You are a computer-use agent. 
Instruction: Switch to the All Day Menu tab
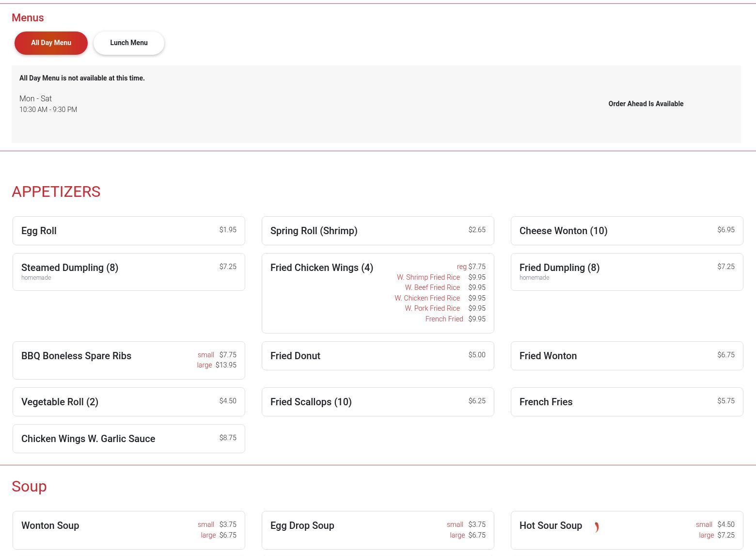click(51, 43)
